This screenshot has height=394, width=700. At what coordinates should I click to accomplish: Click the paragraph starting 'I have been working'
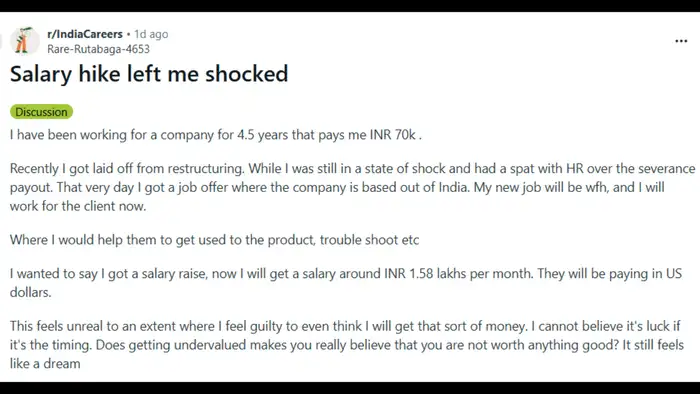(216, 135)
